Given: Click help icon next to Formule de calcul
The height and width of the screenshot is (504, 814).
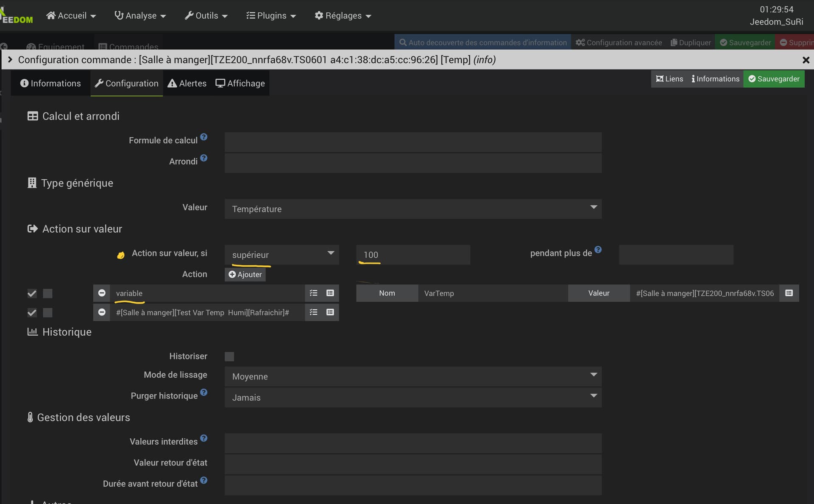Looking at the screenshot, I should pyautogui.click(x=204, y=137).
